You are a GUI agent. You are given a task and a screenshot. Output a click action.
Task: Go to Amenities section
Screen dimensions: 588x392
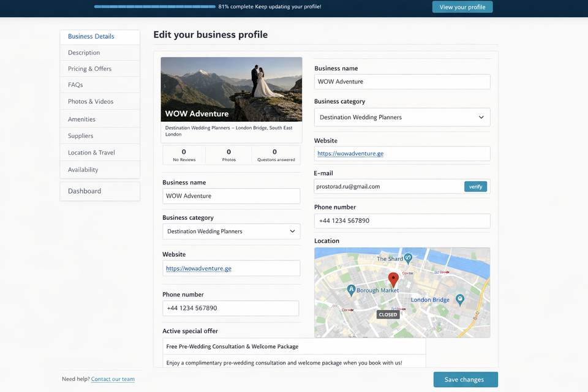[x=100, y=119]
